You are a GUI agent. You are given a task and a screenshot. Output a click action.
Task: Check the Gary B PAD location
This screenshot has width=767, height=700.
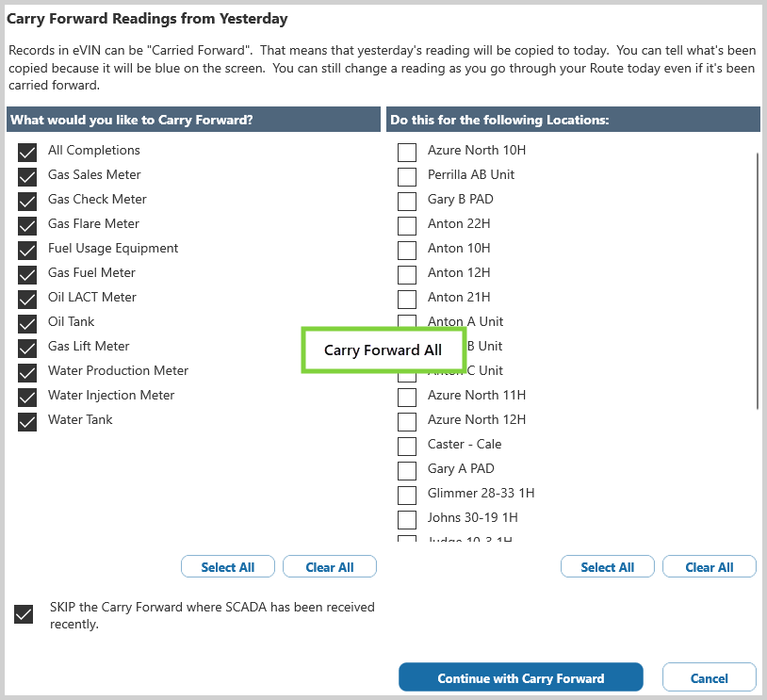coord(407,201)
